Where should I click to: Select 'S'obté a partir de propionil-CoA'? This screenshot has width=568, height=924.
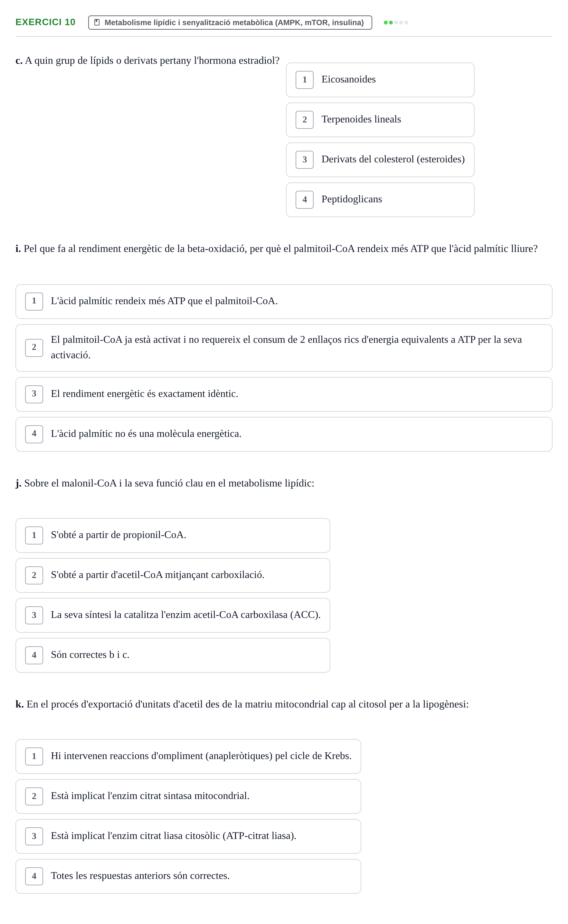click(x=173, y=535)
